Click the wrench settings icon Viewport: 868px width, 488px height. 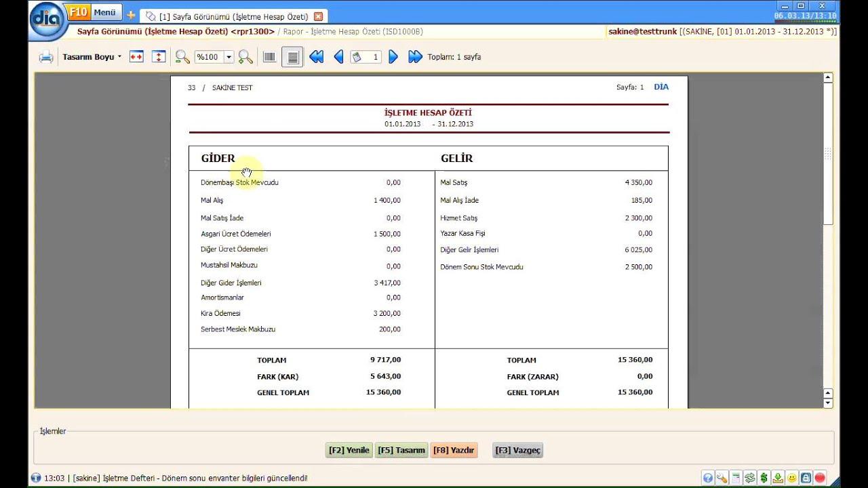[722, 478]
